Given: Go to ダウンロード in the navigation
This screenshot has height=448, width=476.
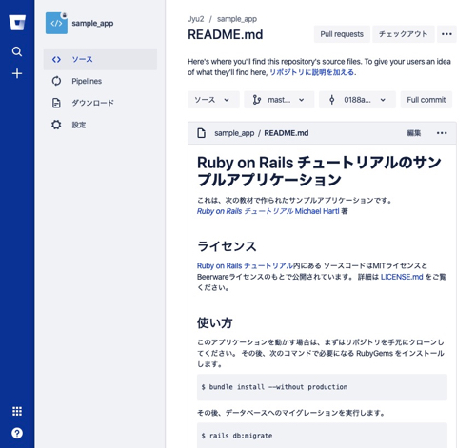Looking at the screenshot, I should (100, 103).
